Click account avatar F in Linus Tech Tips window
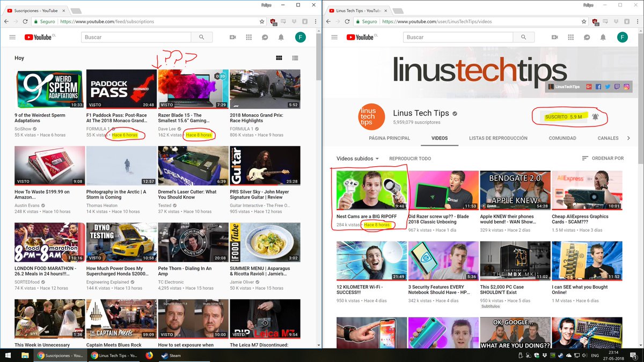644x362 pixels. tap(622, 37)
